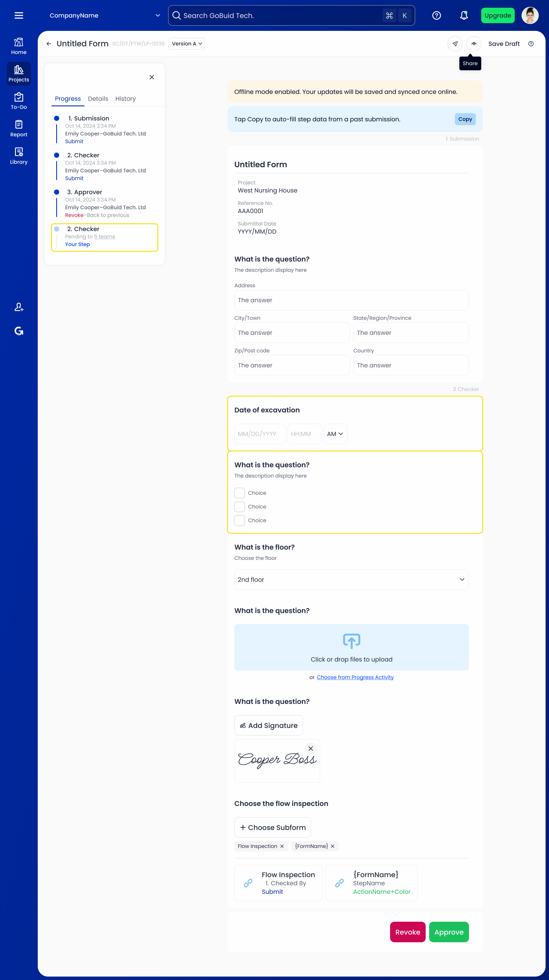549x980 pixels.
Task: Click Add Signature button
Action: [x=269, y=726]
